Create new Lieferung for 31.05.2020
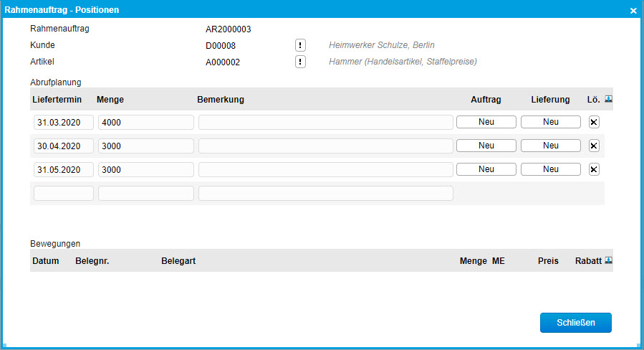 (551, 169)
